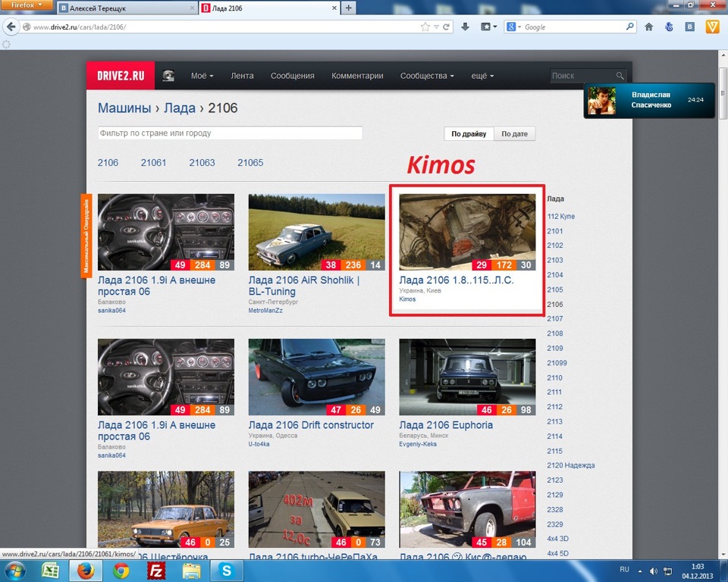Screen dimensions: 728x582
Task: Click the orange V extension icon
Action: coord(712,27)
